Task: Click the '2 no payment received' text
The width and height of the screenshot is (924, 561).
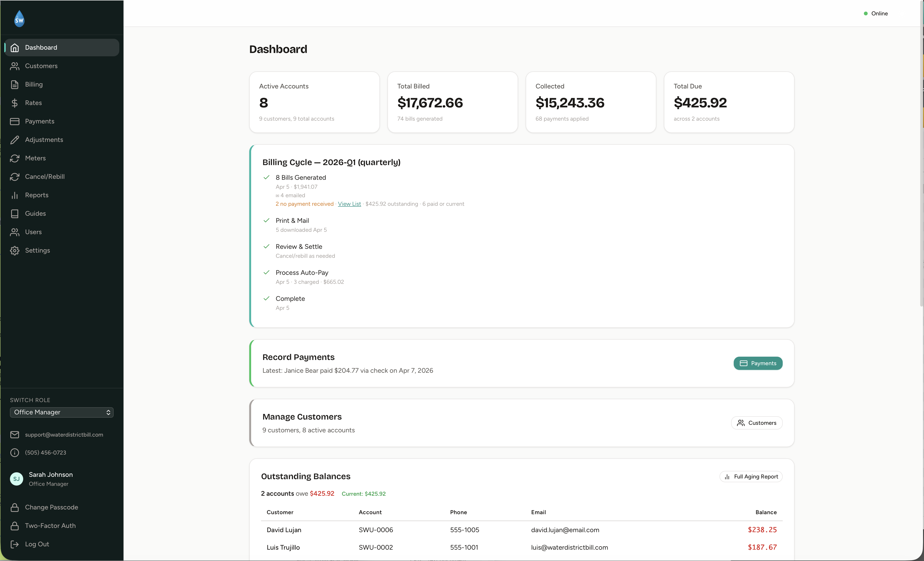Action: tap(305, 204)
